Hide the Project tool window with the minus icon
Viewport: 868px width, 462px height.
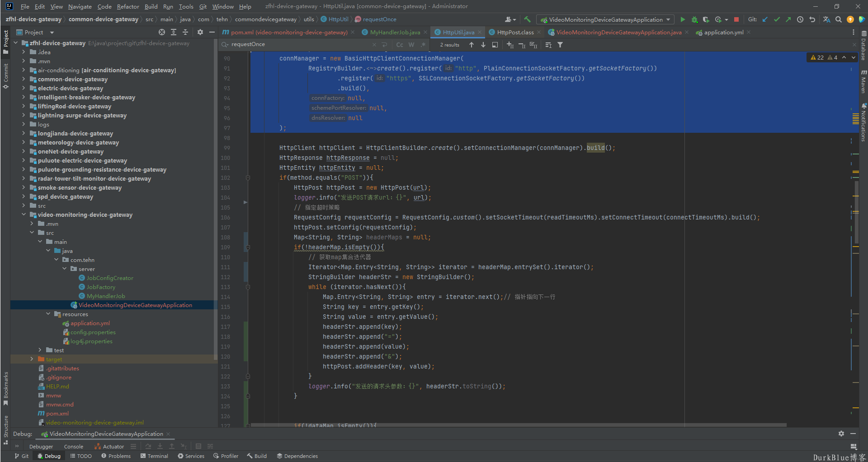tap(212, 32)
